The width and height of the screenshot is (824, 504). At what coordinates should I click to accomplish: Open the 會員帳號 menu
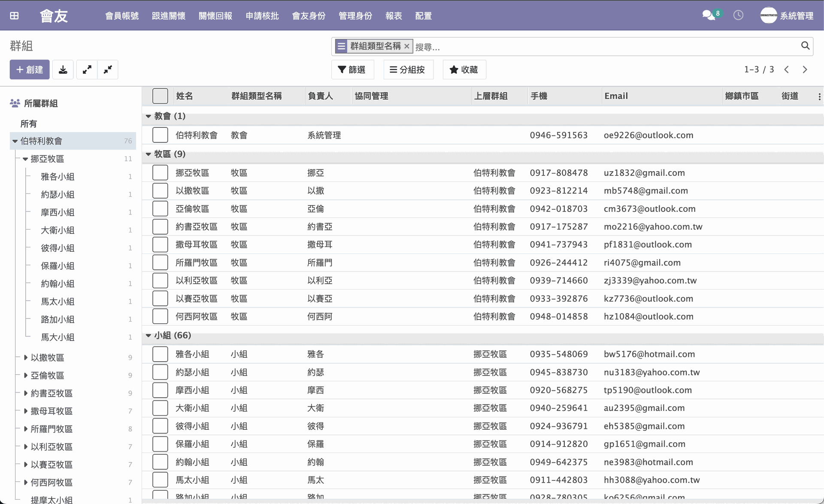point(122,16)
